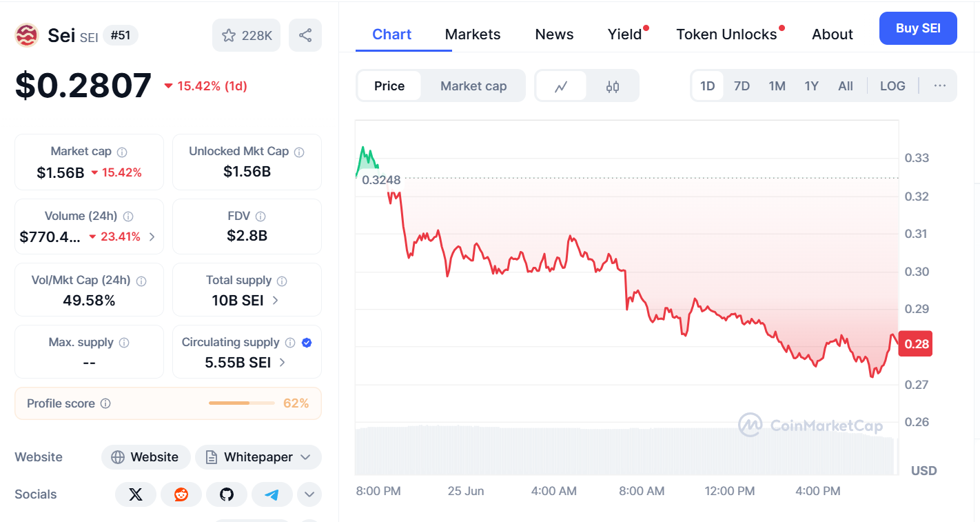This screenshot has height=522, width=980.
Task: Expand the Whitepaper dropdown
Action: point(258,457)
